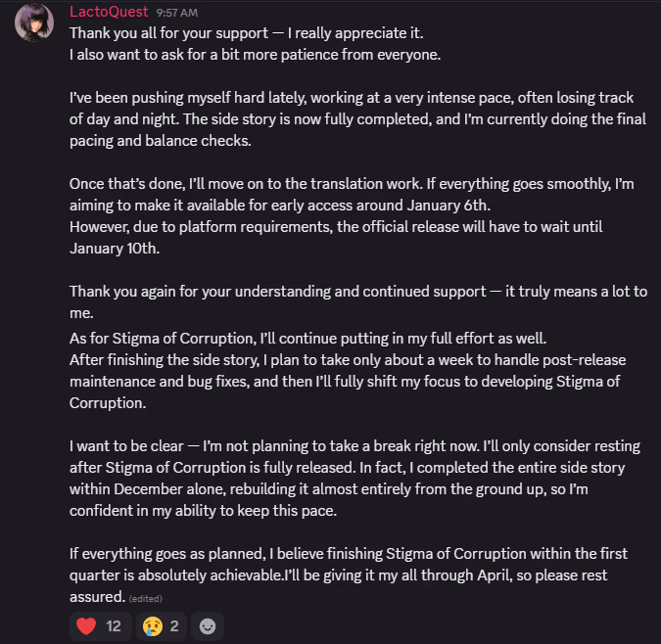Click the LactoQuest profile avatar
The image size is (661, 644).
click(34, 23)
